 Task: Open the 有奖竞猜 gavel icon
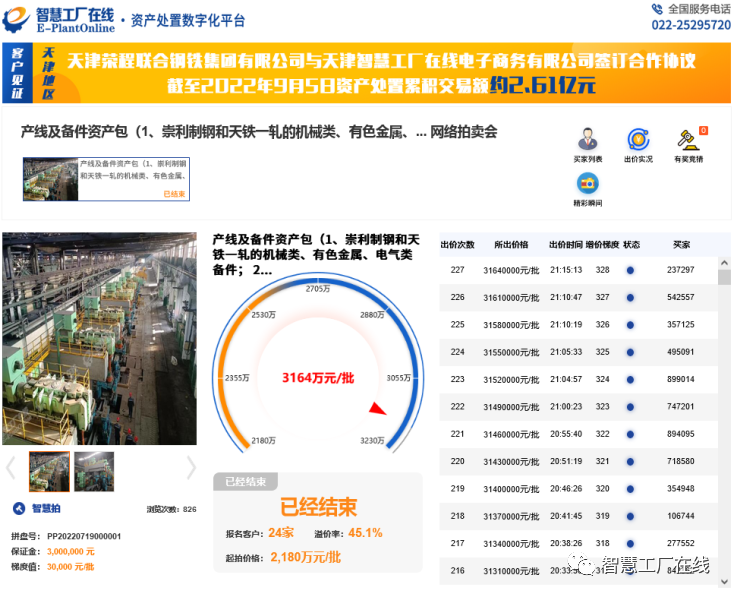tap(688, 140)
